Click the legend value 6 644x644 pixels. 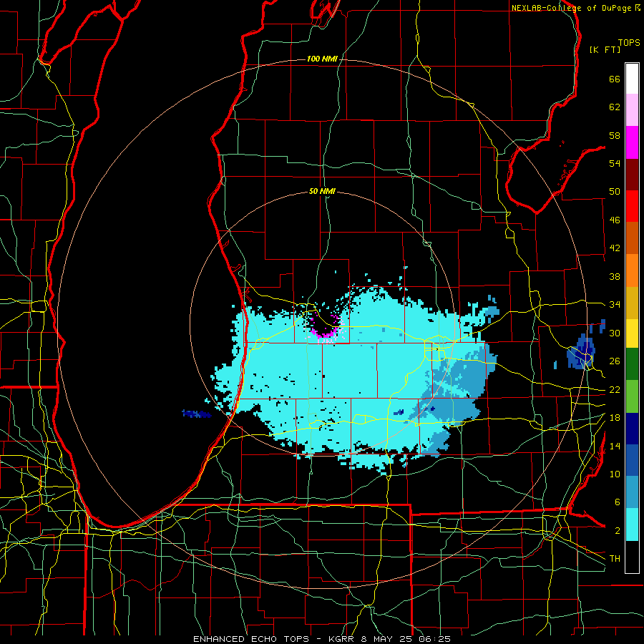pyautogui.click(x=617, y=502)
